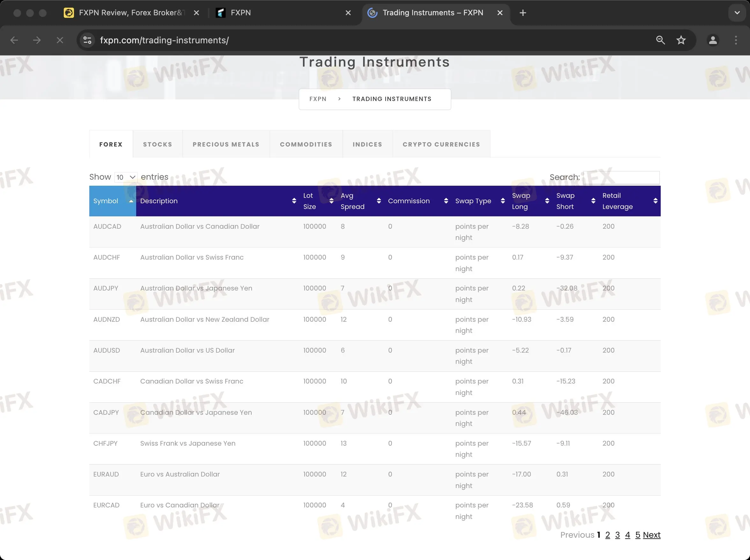
Task: Select the STOCKS tab
Action: [157, 144]
